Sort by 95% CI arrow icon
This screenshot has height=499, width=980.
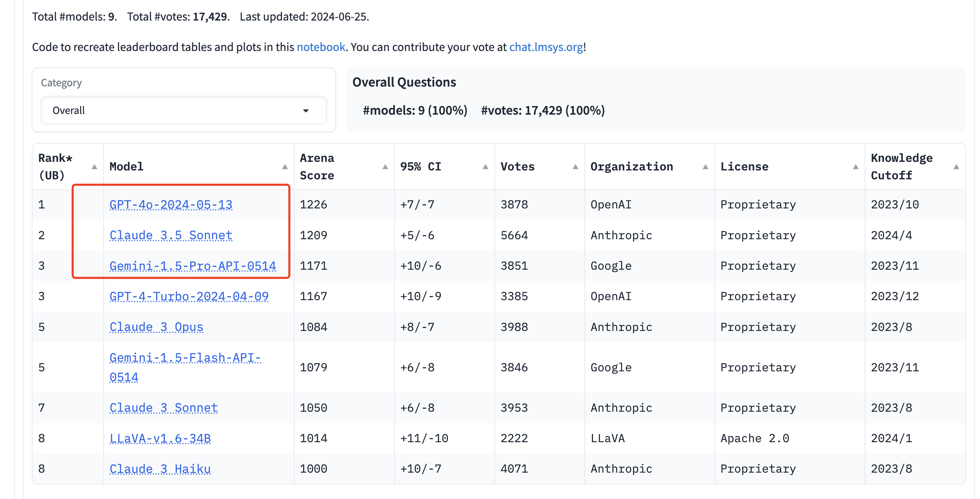[486, 167]
